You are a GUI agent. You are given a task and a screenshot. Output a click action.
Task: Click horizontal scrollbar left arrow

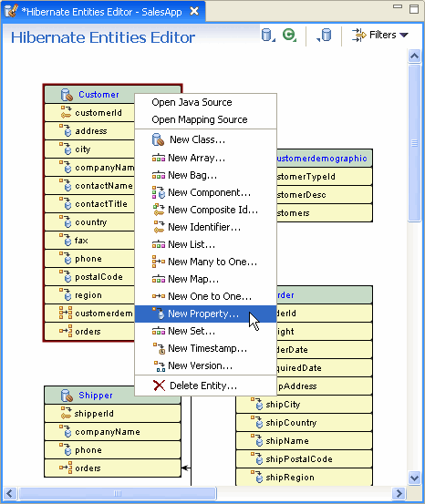click(9, 493)
